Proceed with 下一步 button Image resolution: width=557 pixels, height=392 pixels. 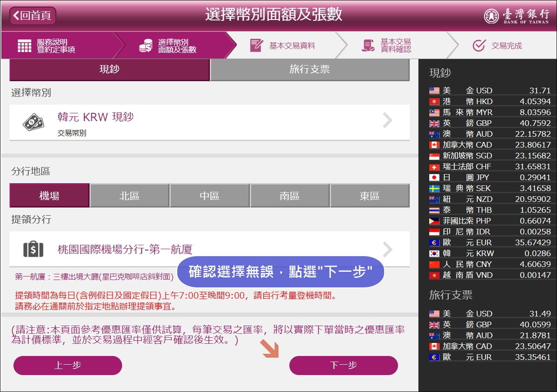point(344,366)
